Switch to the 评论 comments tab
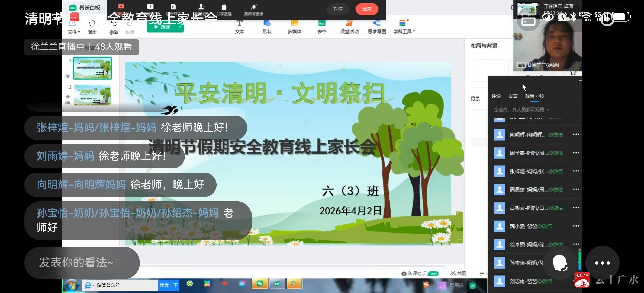 pos(496,96)
